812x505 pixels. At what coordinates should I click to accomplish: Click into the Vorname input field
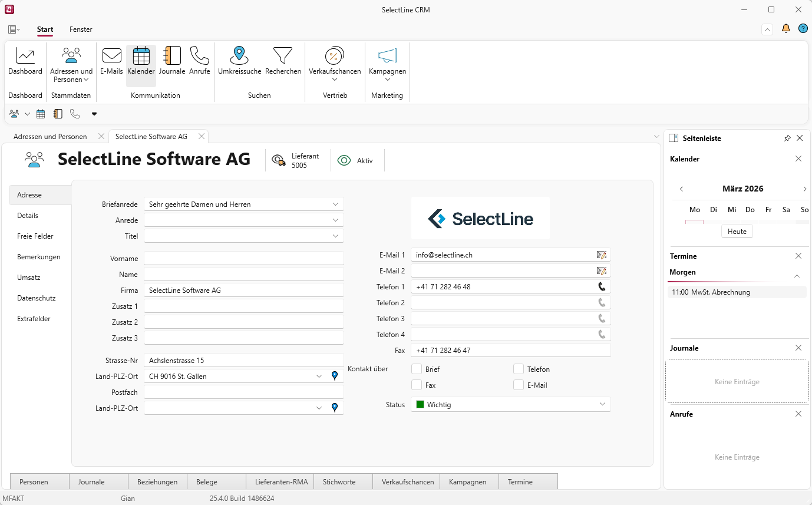pos(243,259)
